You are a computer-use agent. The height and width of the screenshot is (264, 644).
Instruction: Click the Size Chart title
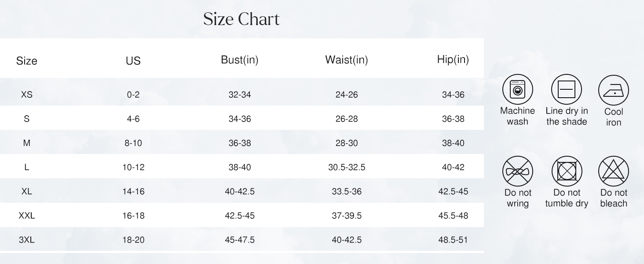pos(241,19)
